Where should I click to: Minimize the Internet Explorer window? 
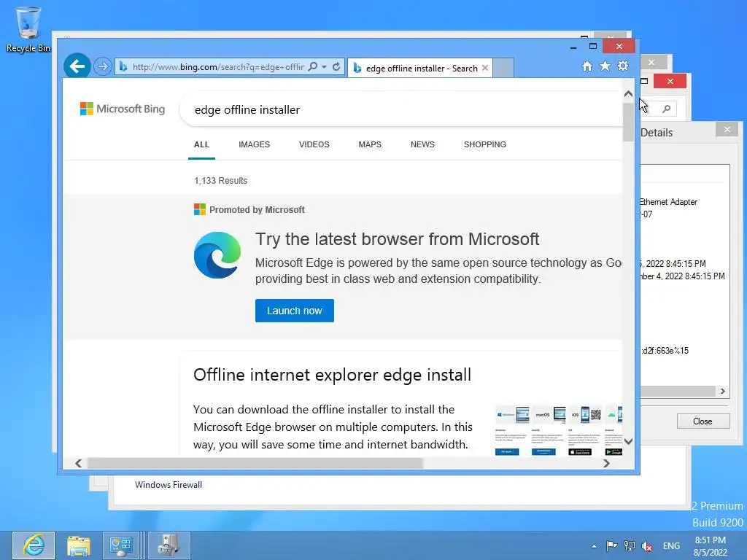tap(573, 47)
